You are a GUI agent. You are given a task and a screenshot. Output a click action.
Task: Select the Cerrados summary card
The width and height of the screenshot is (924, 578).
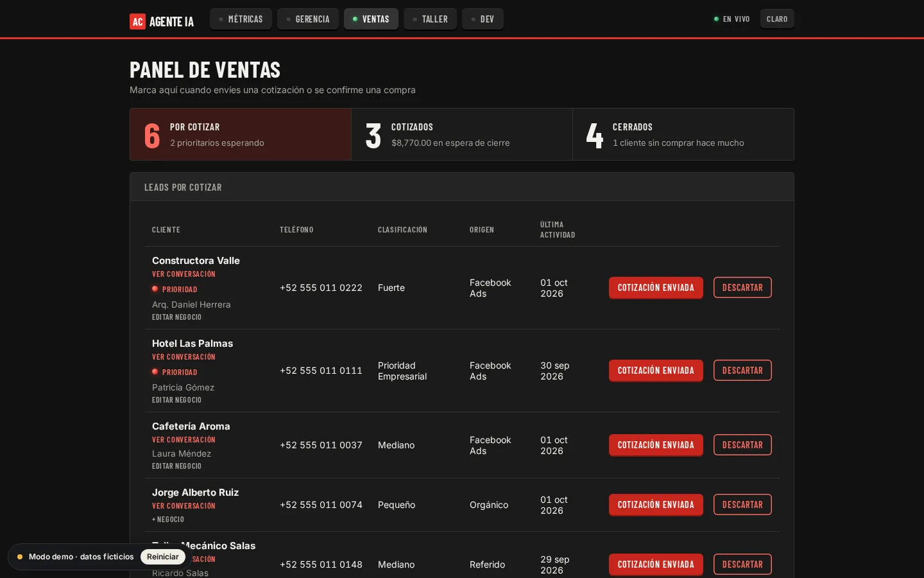[x=683, y=134]
